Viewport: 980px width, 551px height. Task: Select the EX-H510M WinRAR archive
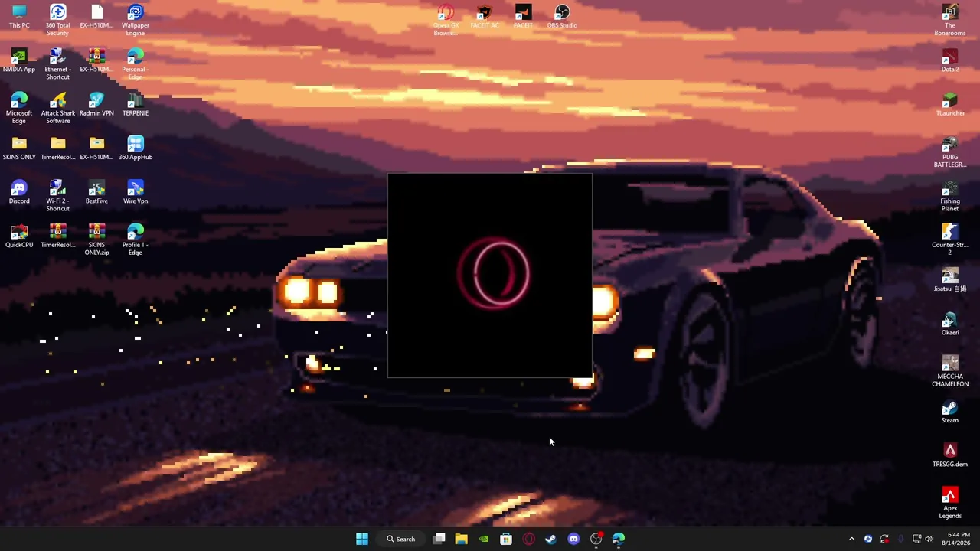point(96,60)
